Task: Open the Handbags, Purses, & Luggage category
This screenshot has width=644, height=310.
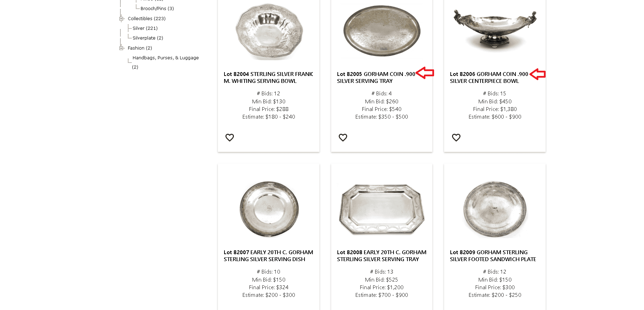Action: 165,58
